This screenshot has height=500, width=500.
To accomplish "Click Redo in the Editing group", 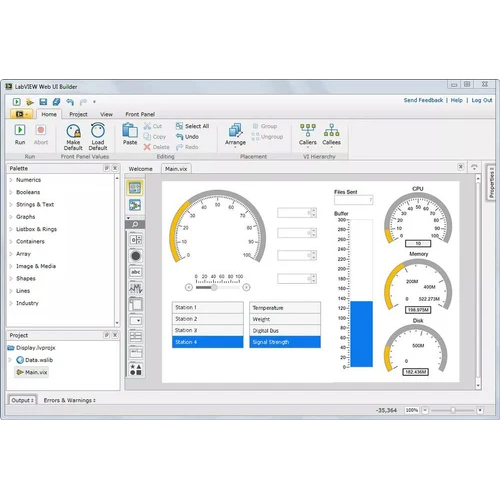I will (x=187, y=147).
